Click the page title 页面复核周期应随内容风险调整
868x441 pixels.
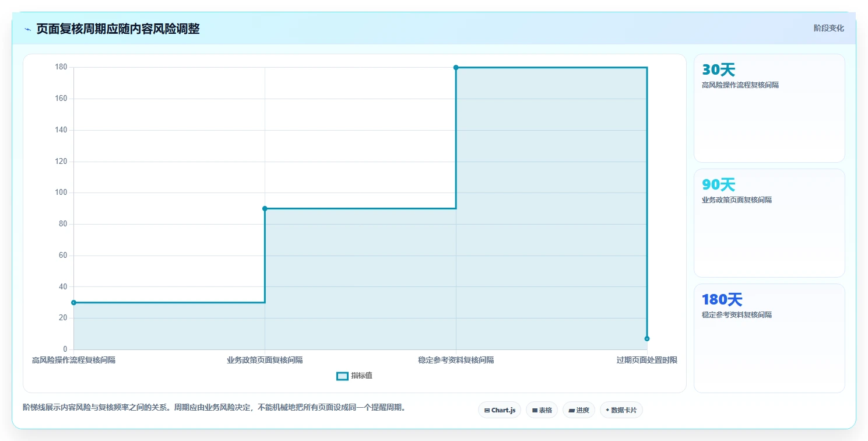coord(118,29)
